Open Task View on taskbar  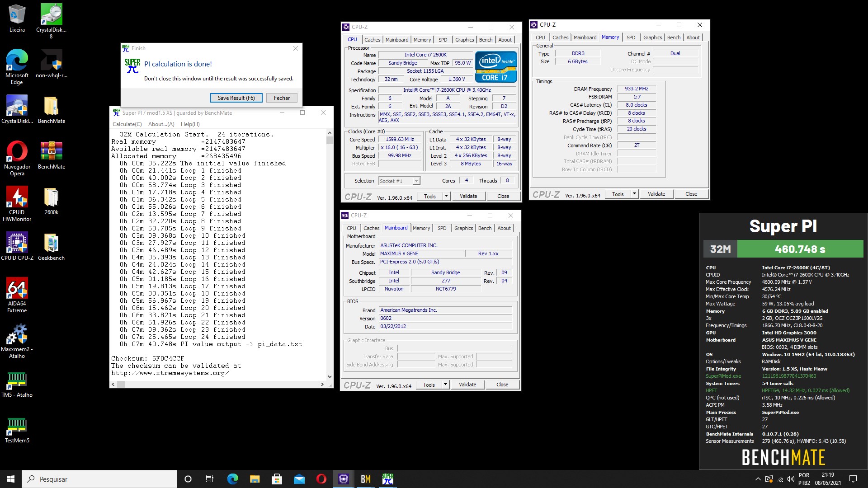pyautogui.click(x=210, y=479)
